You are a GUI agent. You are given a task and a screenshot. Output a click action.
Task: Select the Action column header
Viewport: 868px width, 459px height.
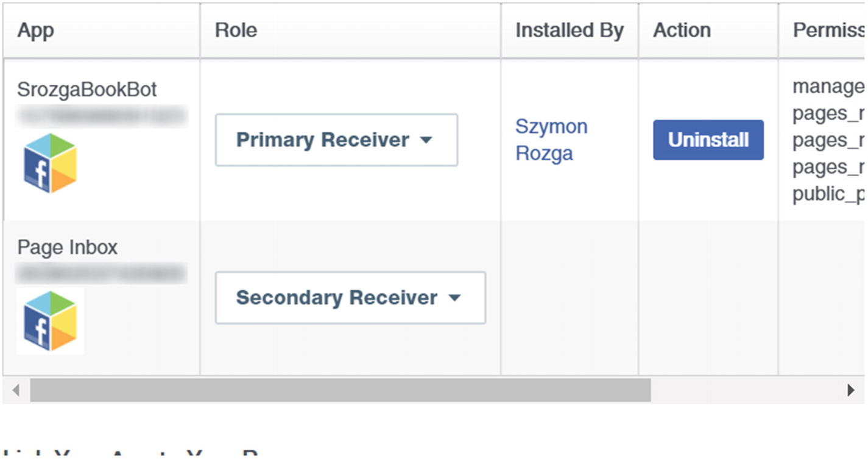coord(682,30)
